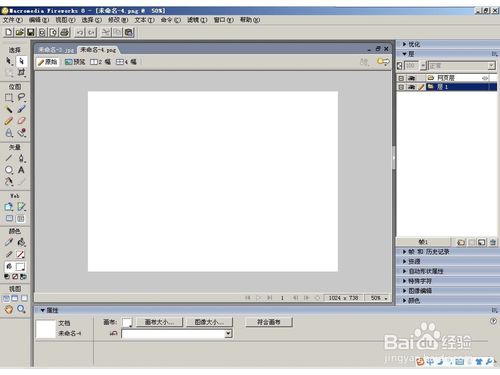Switch to 2 幅 split view
Viewport: 500px width, 375px height.
tap(100, 62)
